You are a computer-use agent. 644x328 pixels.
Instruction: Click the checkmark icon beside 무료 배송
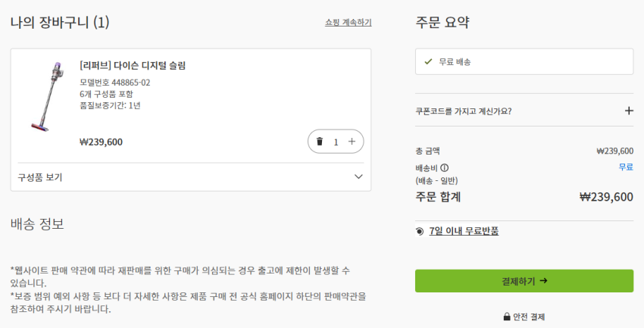coord(428,61)
